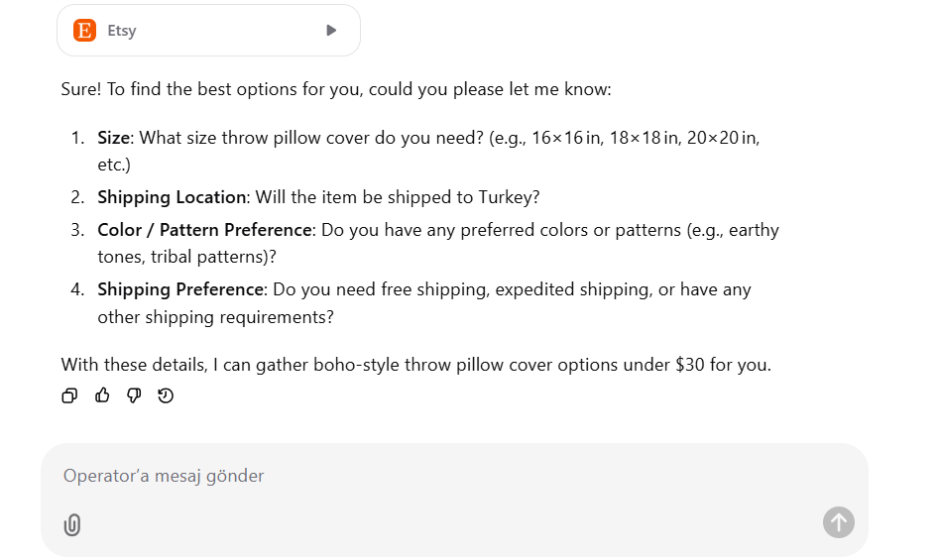Image resolution: width=940 pixels, height=560 pixels.
Task: Click the bold "Shipping Location" label
Action: click(172, 197)
